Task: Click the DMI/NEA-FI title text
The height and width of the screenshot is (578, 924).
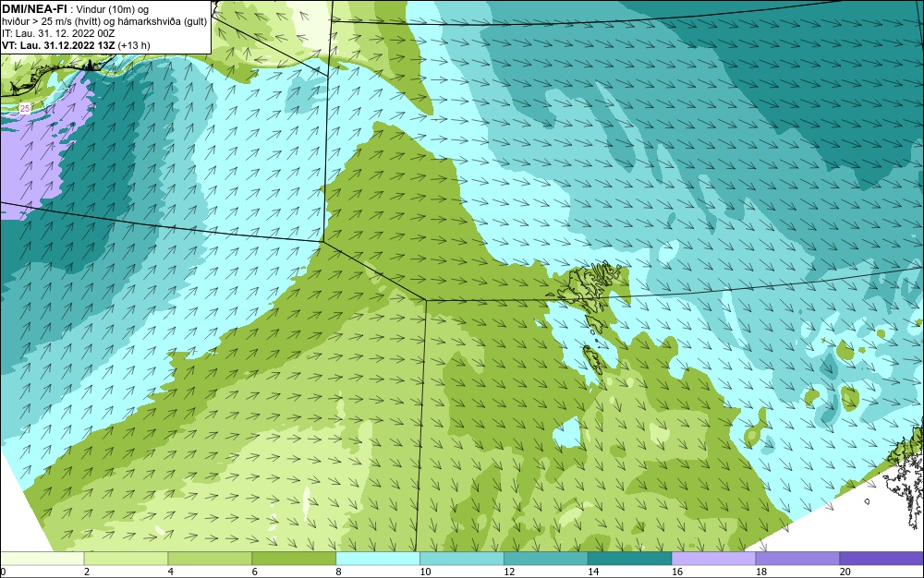Action: pos(34,8)
